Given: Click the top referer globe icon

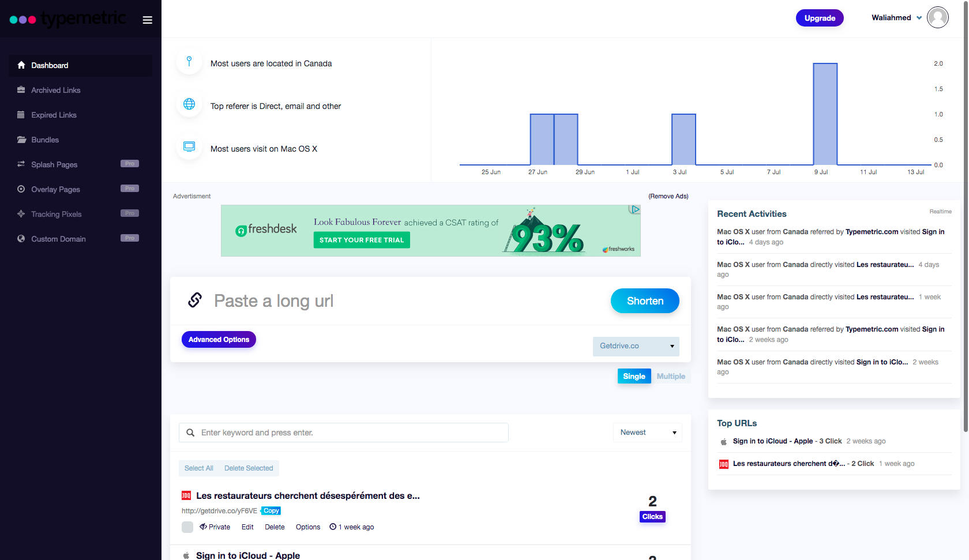Looking at the screenshot, I should 189,104.
